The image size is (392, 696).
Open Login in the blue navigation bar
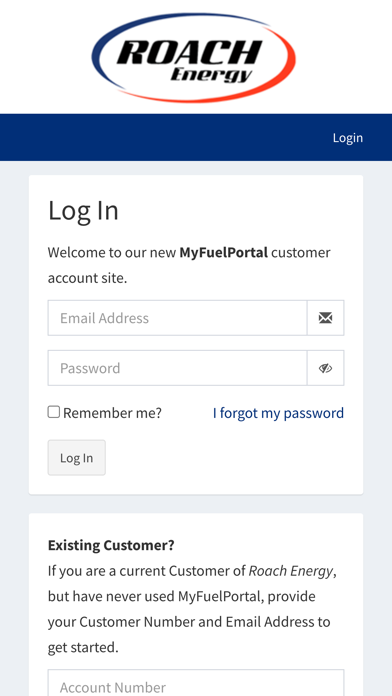348,138
